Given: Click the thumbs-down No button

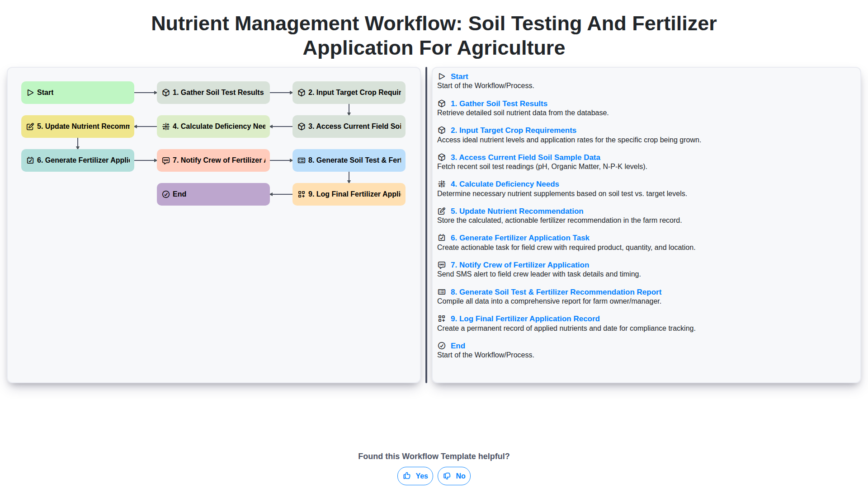Looking at the screenshot, I should [454, 476].
